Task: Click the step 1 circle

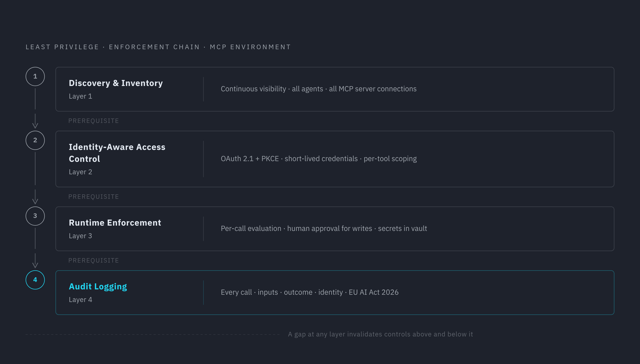Action: [35, 77]
